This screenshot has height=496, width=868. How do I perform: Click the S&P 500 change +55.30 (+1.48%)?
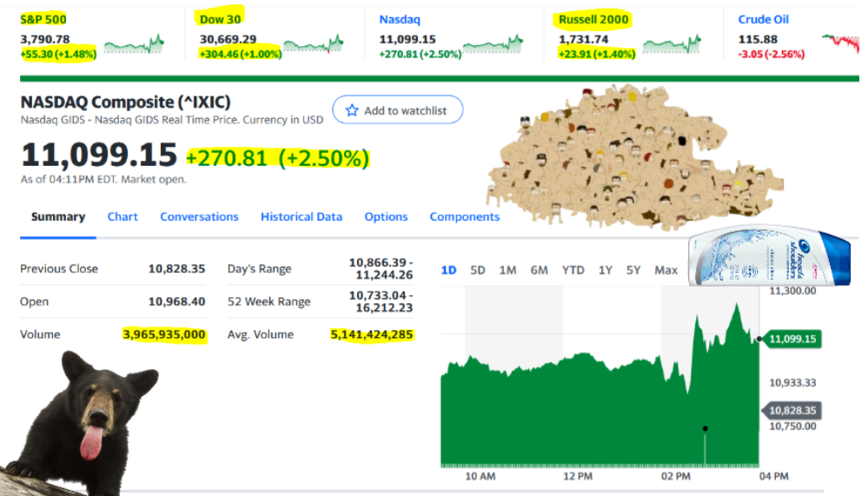pos(58,54)
